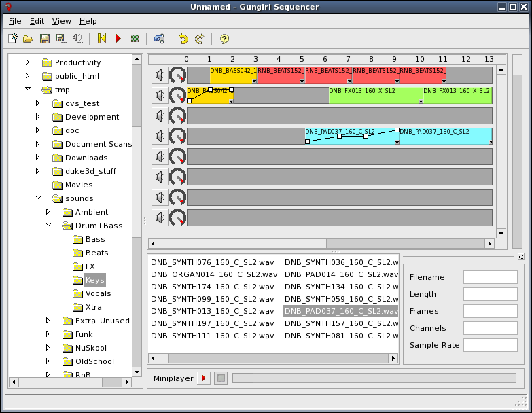Play sample in the Miniplayer
This screenshot has height=413, width=532.
coord(204,378)
